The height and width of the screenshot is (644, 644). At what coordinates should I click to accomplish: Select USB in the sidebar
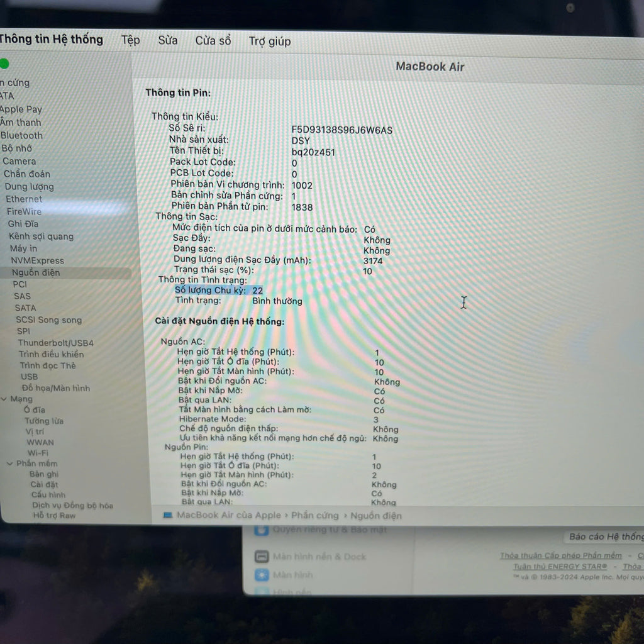tap(29, 377)
